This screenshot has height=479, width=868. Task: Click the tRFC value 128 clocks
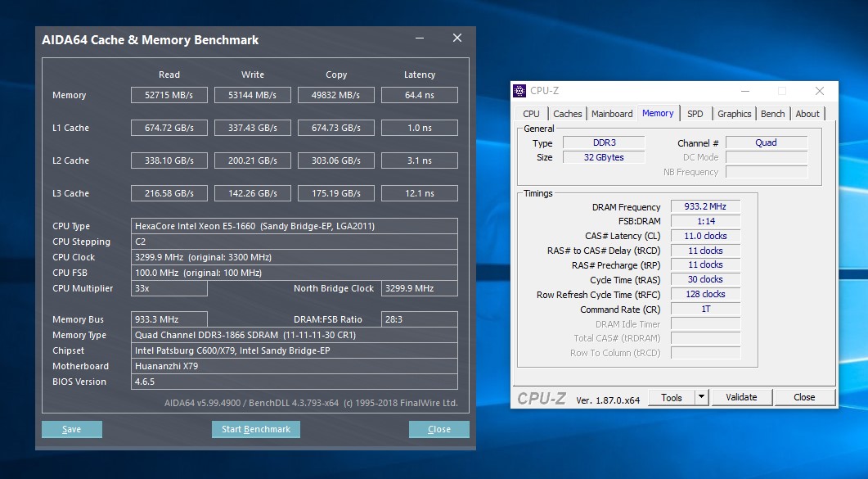coord(705,294)
